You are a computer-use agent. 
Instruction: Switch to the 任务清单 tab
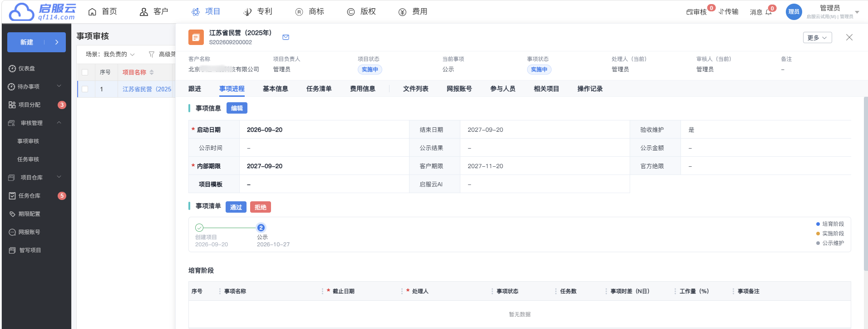[x=319, y=89]
